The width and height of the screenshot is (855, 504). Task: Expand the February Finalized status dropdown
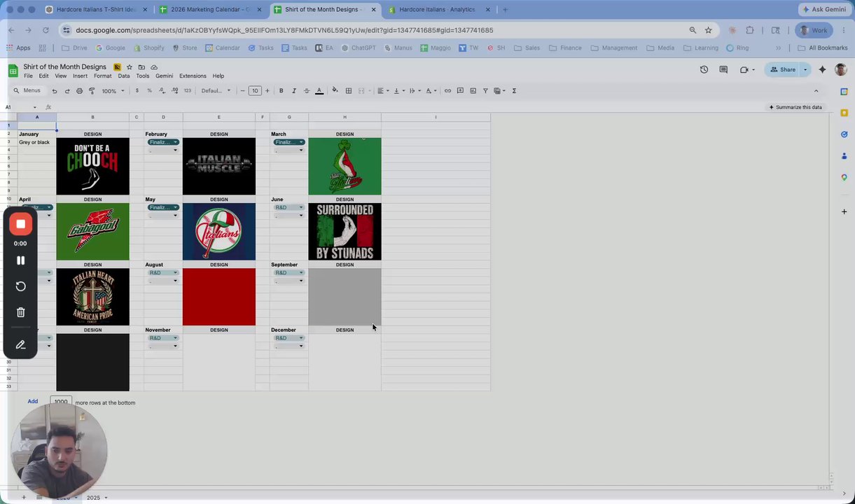click(163, 142)
